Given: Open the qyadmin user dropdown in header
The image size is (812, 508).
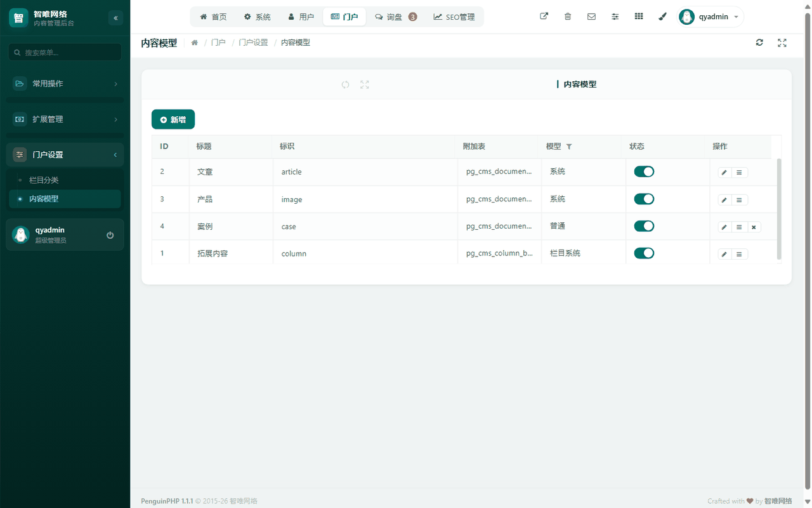Looking at the screenshot, I should (x=710, y=17).
